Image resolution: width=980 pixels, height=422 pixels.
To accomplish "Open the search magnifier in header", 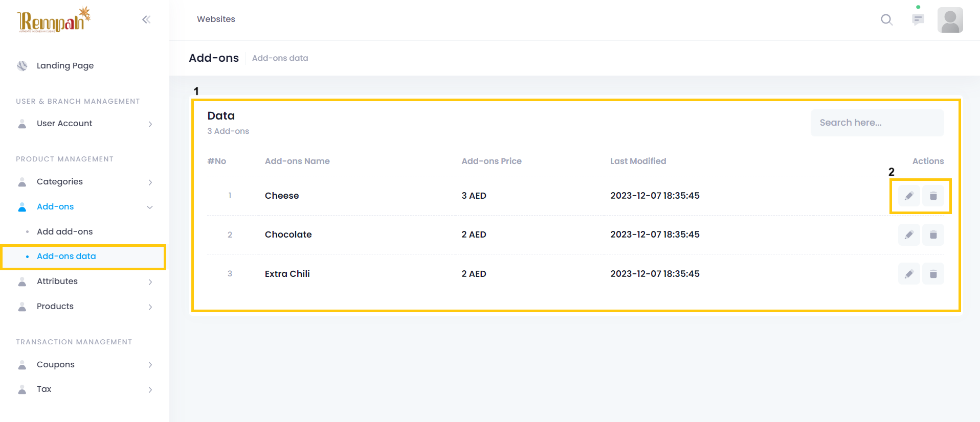I will pyautogui.click(x=886, y=20).
